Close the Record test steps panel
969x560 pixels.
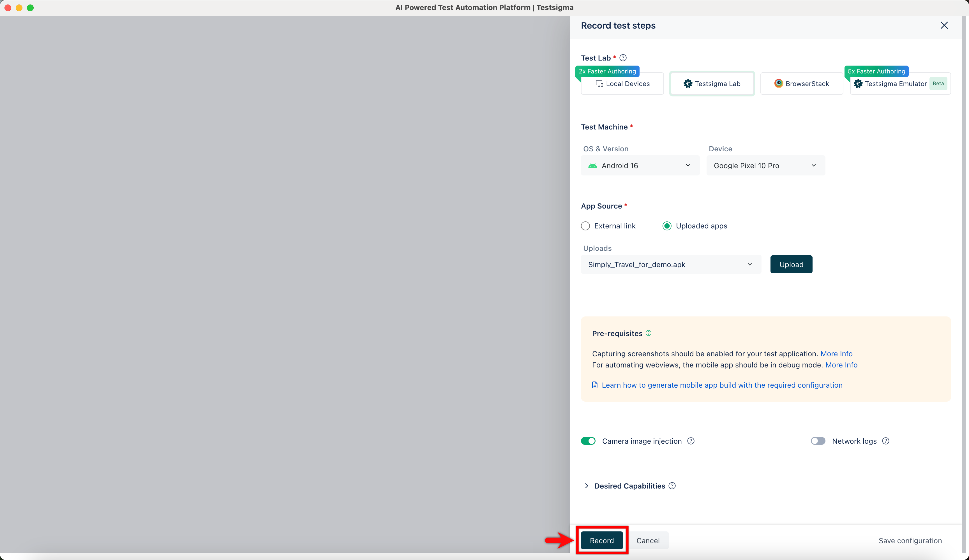(x=944, y=26)
